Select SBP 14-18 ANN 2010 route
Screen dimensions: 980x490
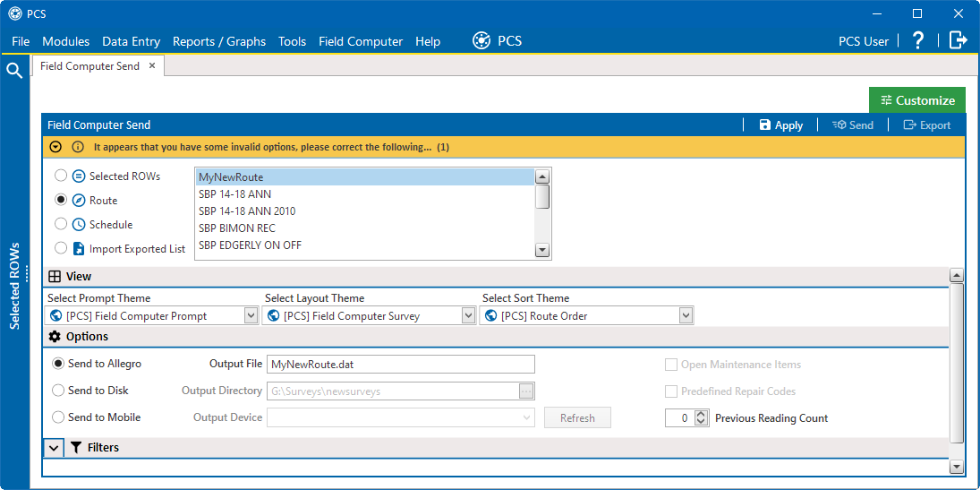point(365,211)
